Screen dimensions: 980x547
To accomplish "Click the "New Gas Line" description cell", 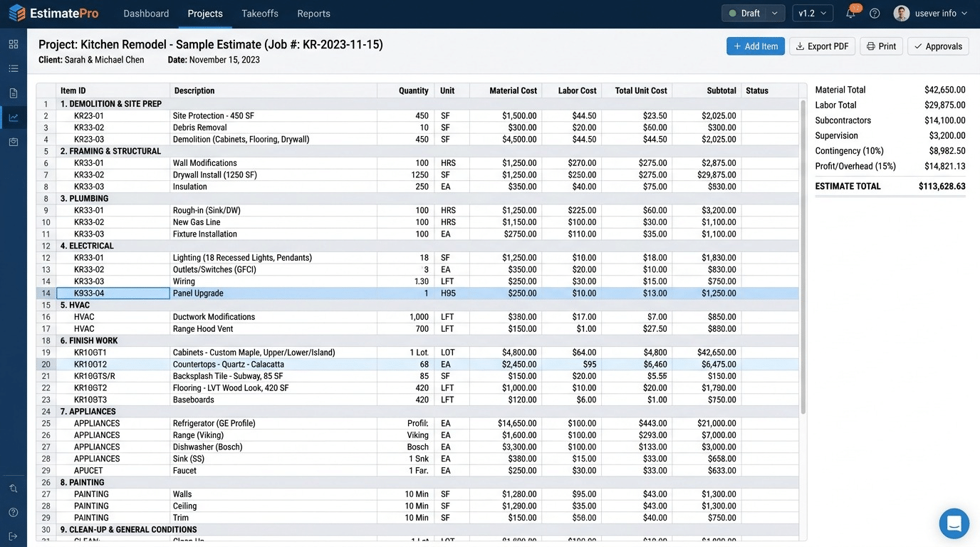I will pos(273,222).
